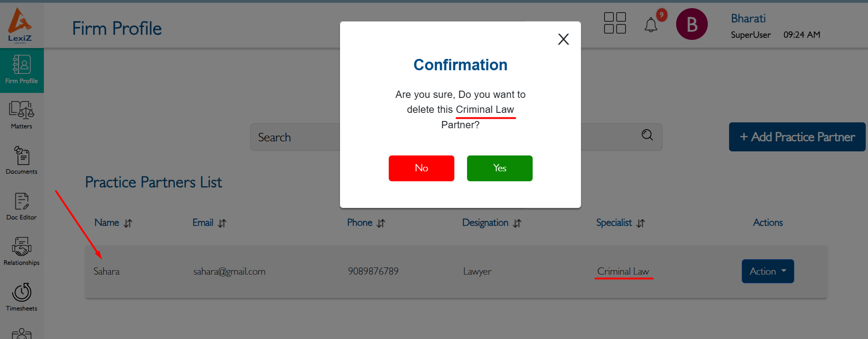Open the Doc Editor sidebar item
The height and width of the screenshot is (339, 868).
(x=22, y=206)
